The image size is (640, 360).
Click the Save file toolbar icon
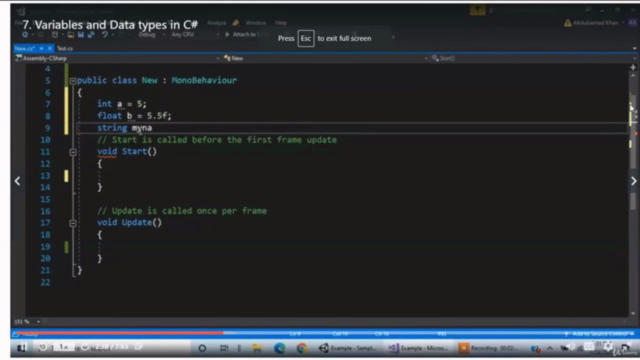click(81, 35)
